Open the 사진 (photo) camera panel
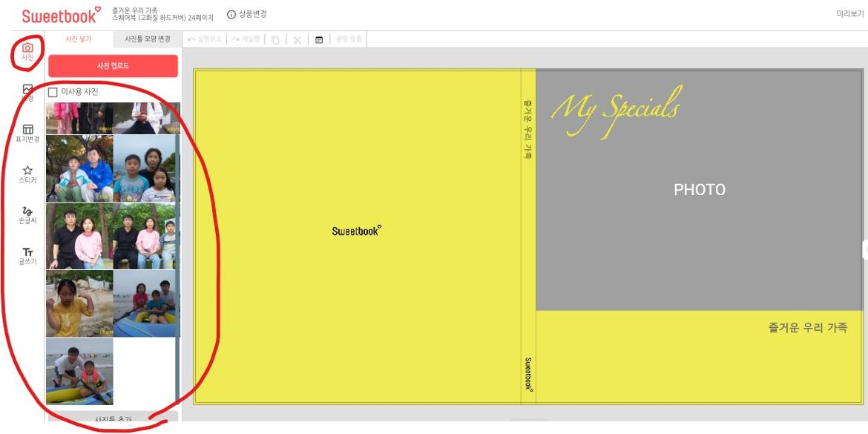The image size is (868, 434). 27,51
